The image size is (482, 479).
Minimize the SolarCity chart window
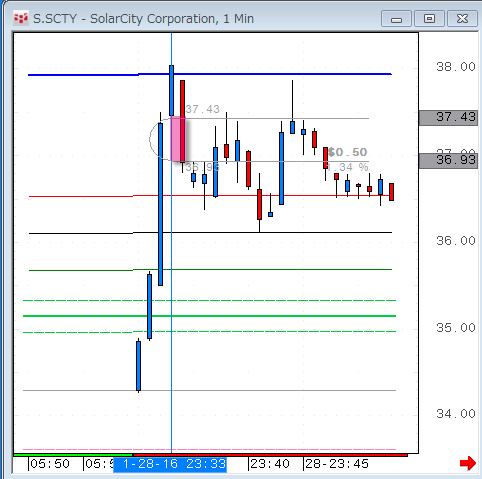pyautogui.click(x=396, y=19)
